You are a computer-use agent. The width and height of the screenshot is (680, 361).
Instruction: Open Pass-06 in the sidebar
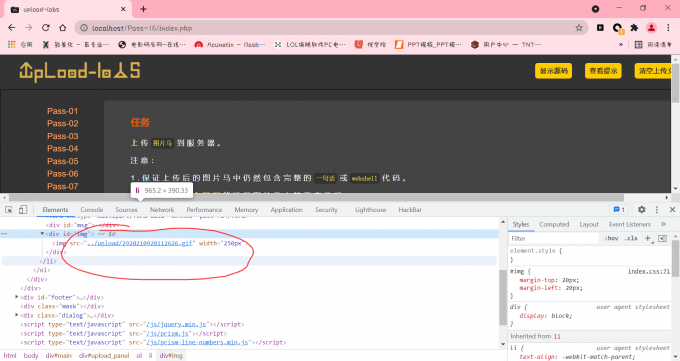[x=62, y=174]
